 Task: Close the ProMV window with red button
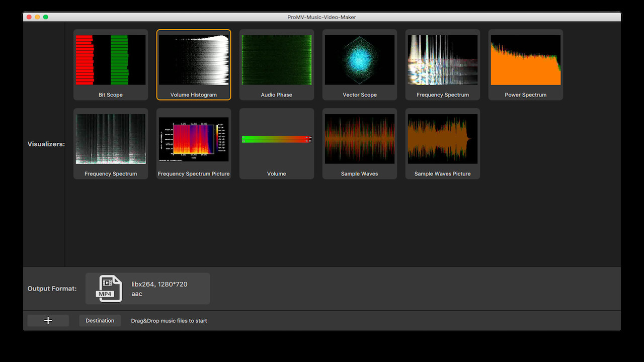point(29,17)
